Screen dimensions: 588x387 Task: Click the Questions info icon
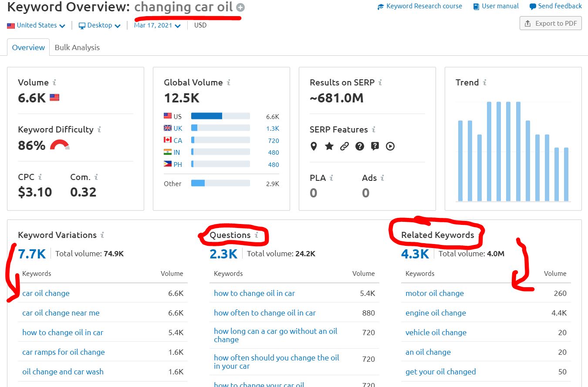[257, 235]
